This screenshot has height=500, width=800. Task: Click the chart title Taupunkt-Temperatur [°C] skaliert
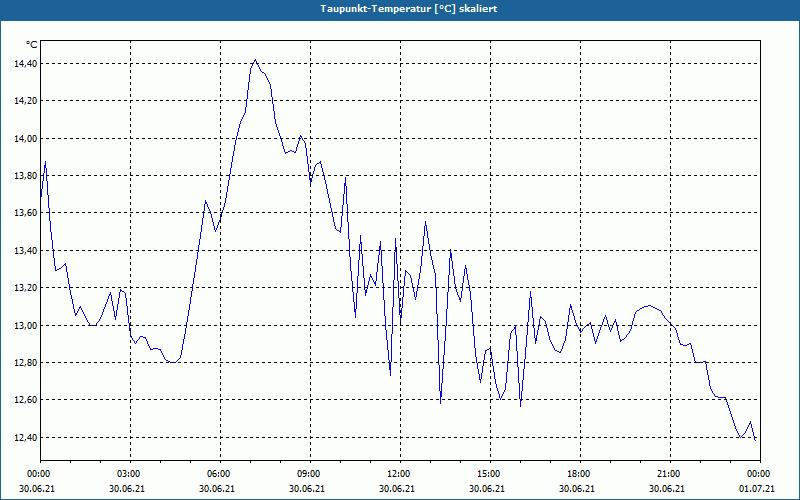coord(409,9)
